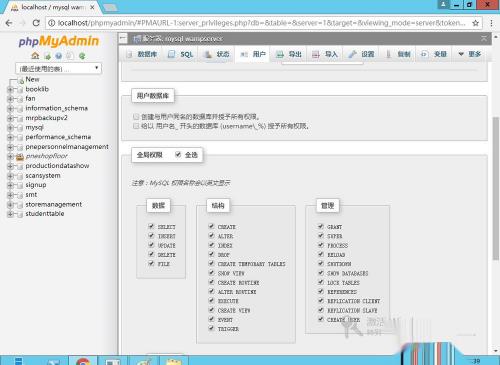Click the phpMyAdmin logo
500x365 pixels.
(59, 41)
